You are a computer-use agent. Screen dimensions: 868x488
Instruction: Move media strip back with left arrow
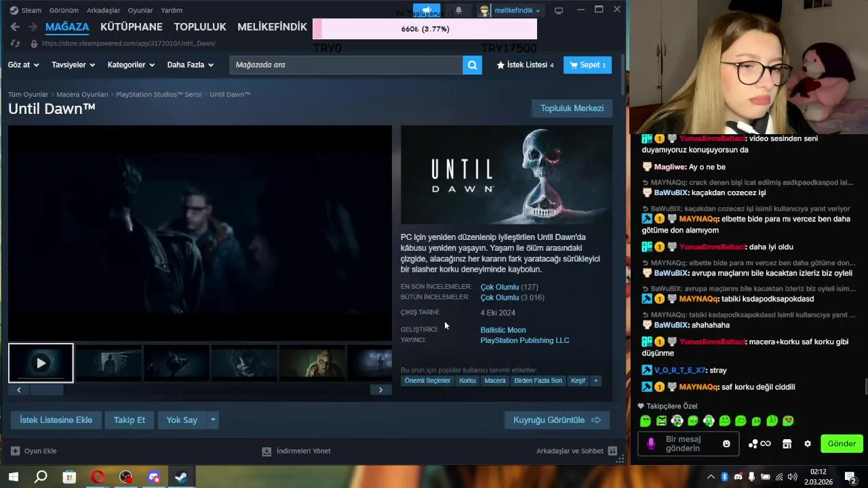tap(19, 390)
